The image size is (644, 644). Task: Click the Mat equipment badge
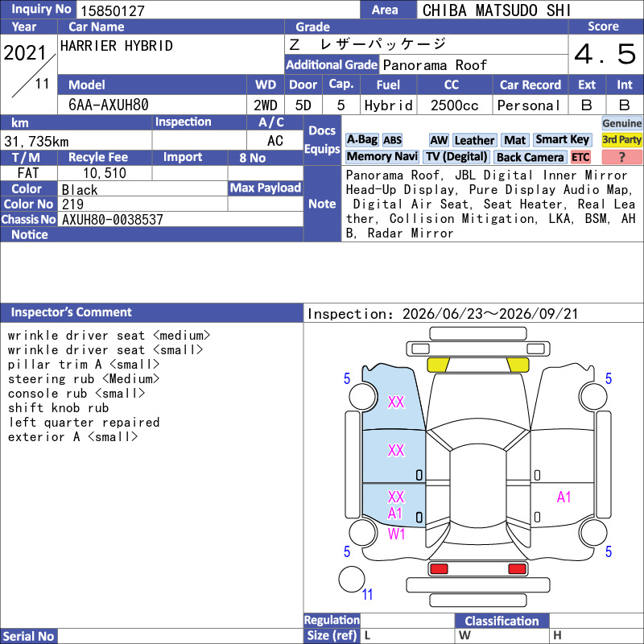(514, 140)
